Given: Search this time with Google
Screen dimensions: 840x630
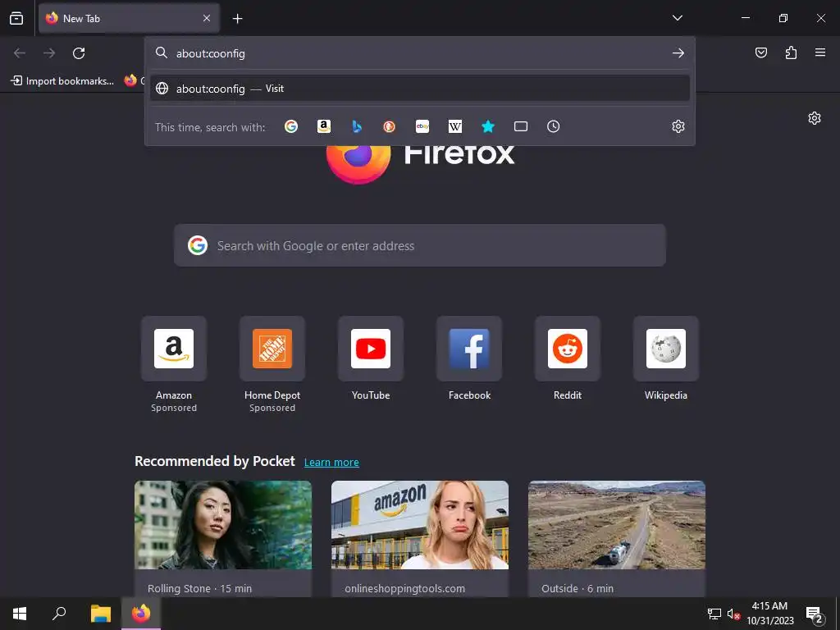Looking at the screenshot, I should pyautogui.click(x=291, y=126).
